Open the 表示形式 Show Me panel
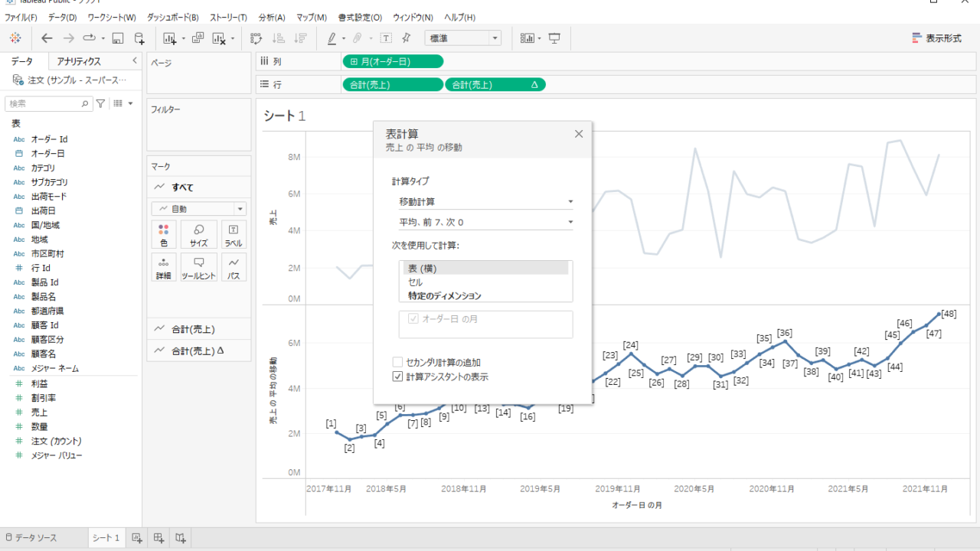The width and height of the screenshot is (980, 551). click(x=937, y=37)
